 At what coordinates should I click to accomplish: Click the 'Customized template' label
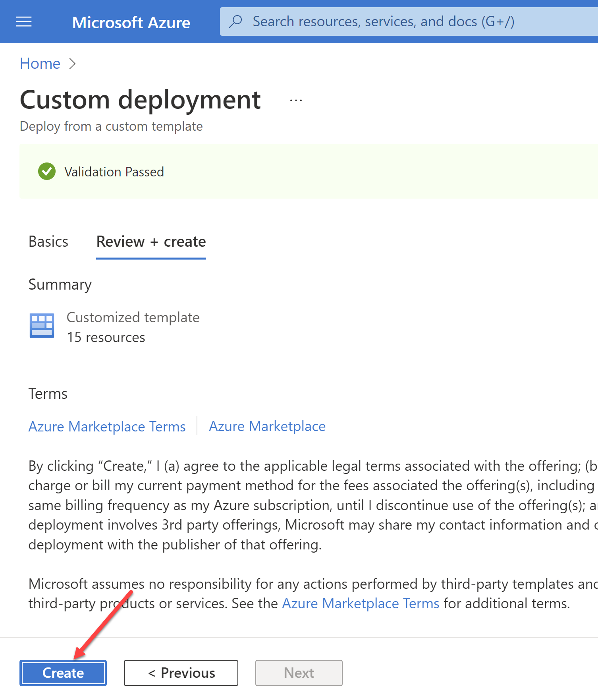[133, 317]
